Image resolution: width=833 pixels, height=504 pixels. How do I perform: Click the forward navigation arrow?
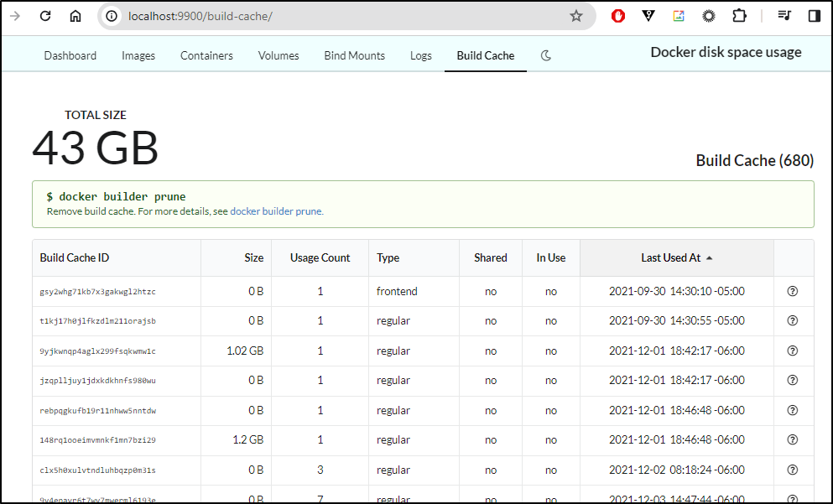click(15, 16)
